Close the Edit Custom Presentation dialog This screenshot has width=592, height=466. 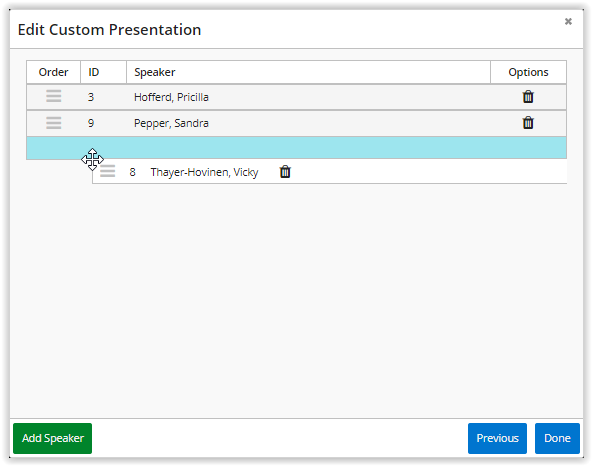[568, 22]
